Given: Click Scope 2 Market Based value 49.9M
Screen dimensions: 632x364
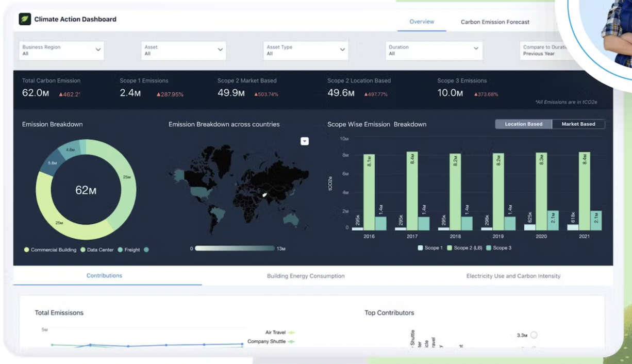Looking at the screenshot, I should tap(231, 93).
